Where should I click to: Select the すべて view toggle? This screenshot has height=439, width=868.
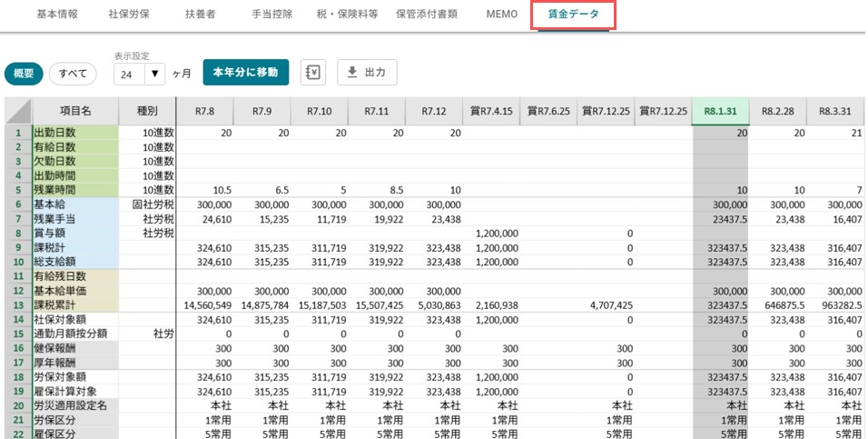tap(73, 73)
